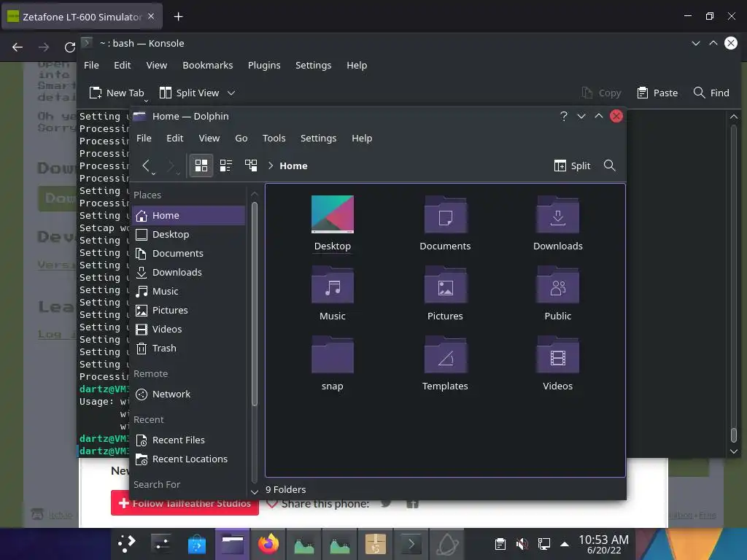Open Konsole Plugins menu
The image size is (747, 560).
click(264, 65)
